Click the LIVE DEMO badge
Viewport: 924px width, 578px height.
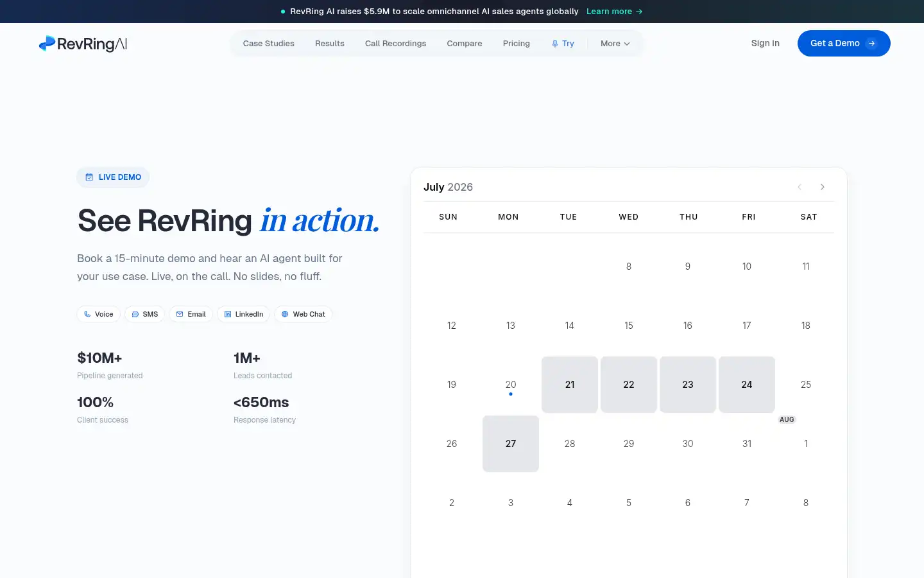pyautogui.click(x=113, y=177)
